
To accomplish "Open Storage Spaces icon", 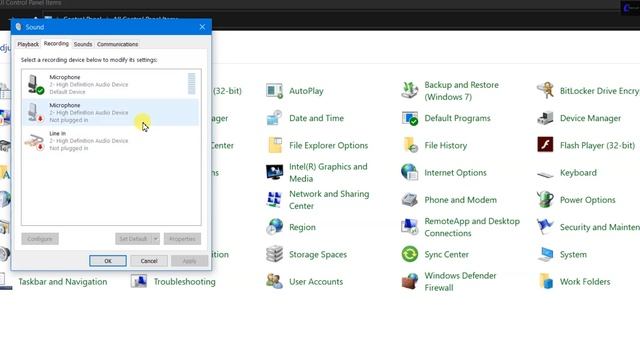I will tap(274, 254).
